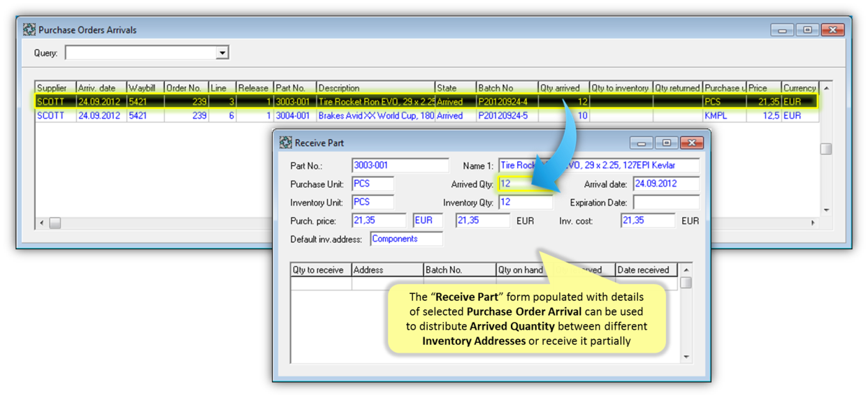Click up arrow of Receive Part grid scrollbar
Image resolution: width=868 pixels, height=398 pixels.
[x=686, y=270]
